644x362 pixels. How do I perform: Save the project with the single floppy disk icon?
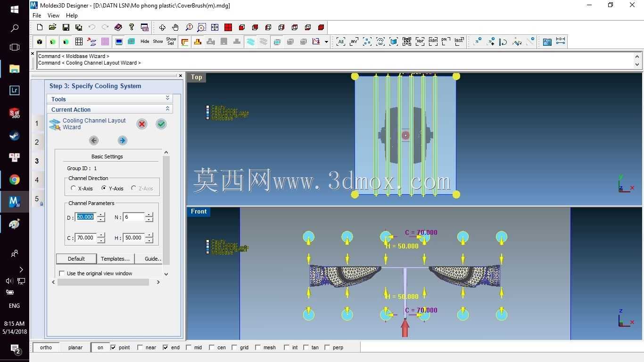[66, 27]
